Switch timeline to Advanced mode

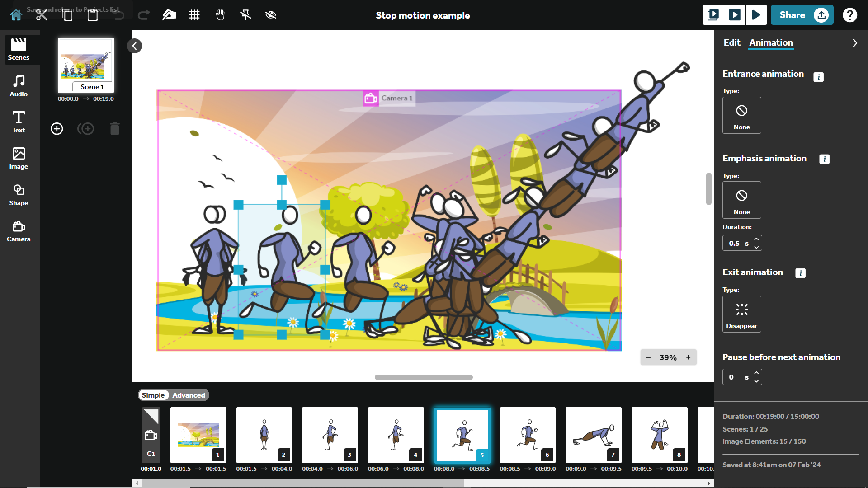[x=189, y=394]
